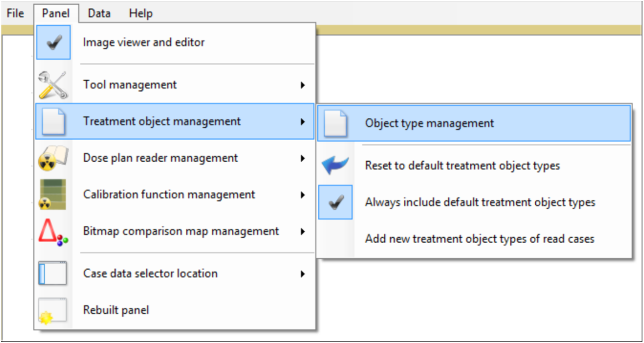The image size is (644, 343).
Task: Expand Bitmap comparison map management arrow
Action: click(302, 231)
